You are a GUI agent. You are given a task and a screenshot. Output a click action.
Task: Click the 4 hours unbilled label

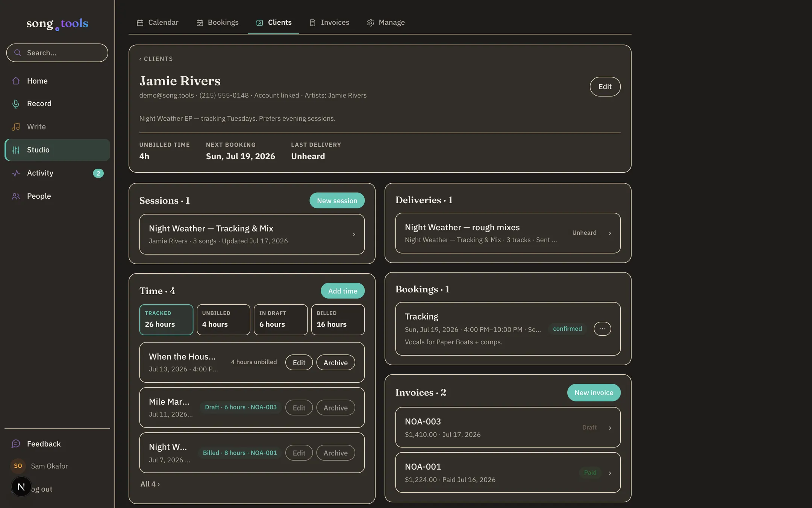click(x=254, y=362)
